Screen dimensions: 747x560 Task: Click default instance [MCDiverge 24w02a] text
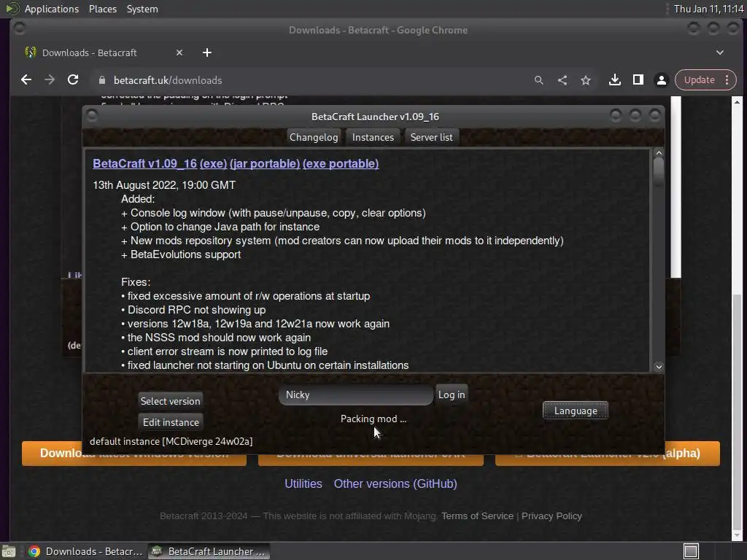(171, 441)
